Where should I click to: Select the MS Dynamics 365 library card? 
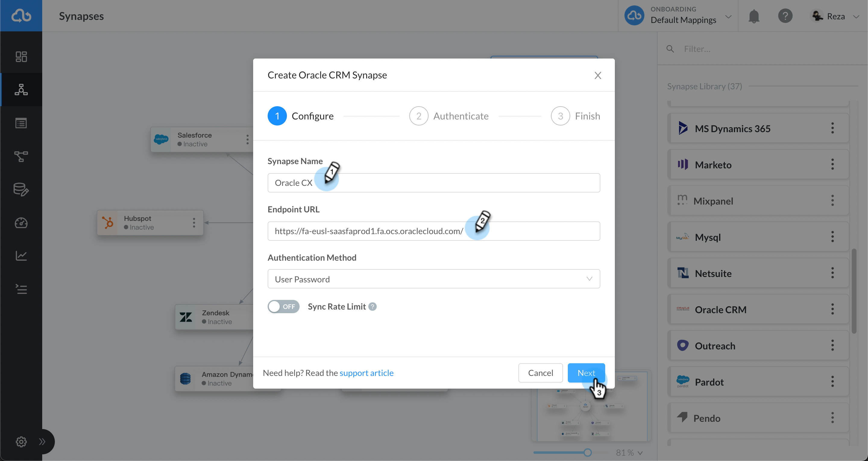[x=758, y=128]
